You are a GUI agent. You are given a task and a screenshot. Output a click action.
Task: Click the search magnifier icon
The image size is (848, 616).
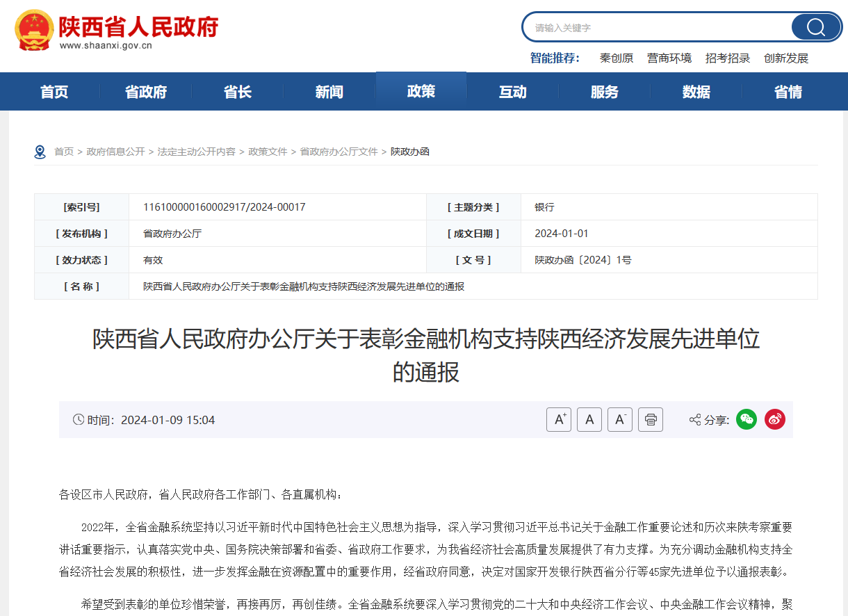coord(815,26)
